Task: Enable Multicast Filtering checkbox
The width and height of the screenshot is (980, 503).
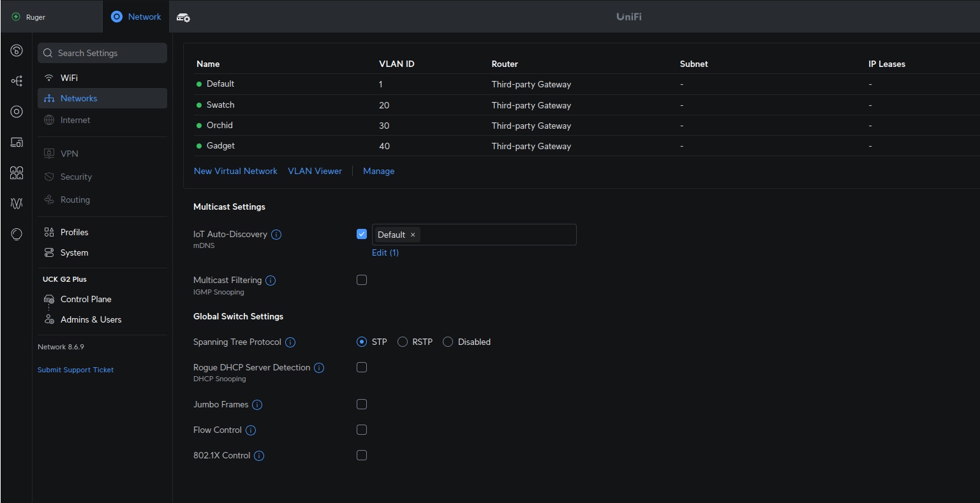Action: click(362, 280)
